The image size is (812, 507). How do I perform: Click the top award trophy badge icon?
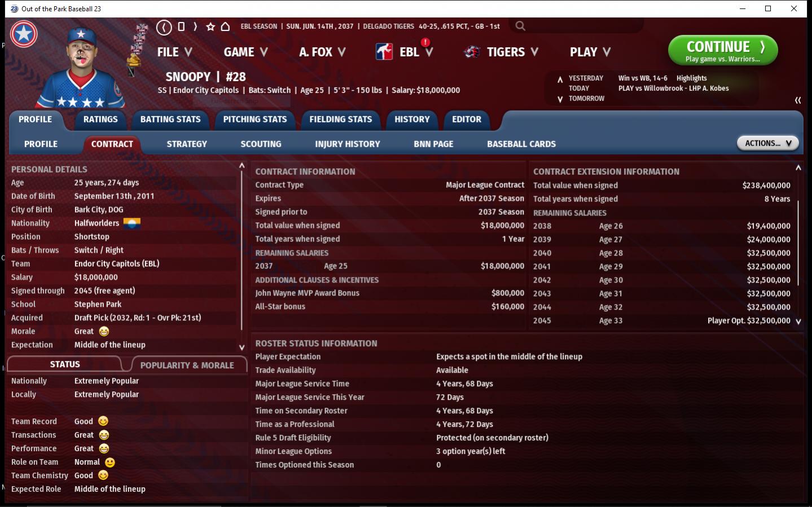click(x=141, y=29)
